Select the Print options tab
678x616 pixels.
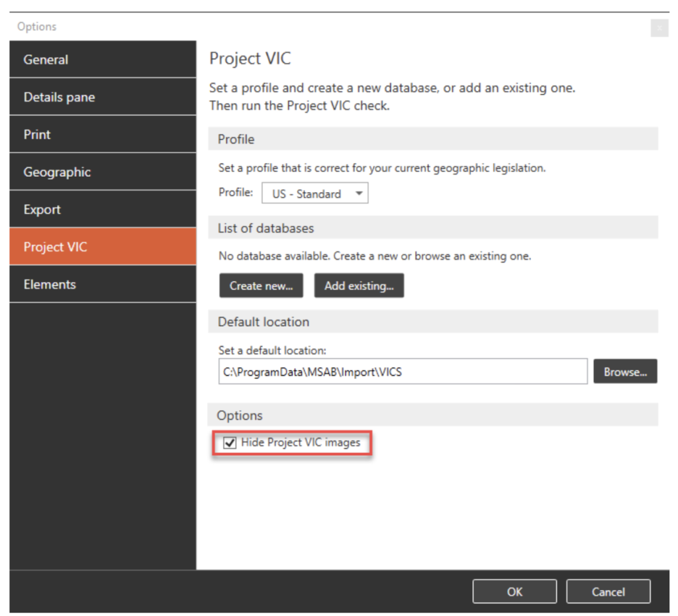[x=103, y=134]
